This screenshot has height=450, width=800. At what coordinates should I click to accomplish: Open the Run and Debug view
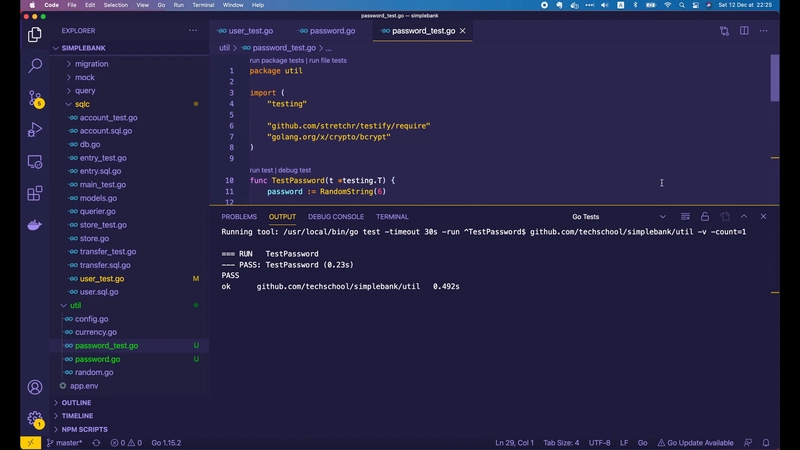pos(35,130)
